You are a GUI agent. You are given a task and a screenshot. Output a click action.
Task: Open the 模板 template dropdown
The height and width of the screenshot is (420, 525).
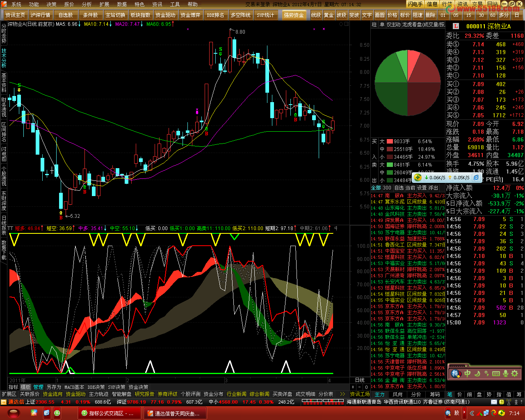[25, 387]
